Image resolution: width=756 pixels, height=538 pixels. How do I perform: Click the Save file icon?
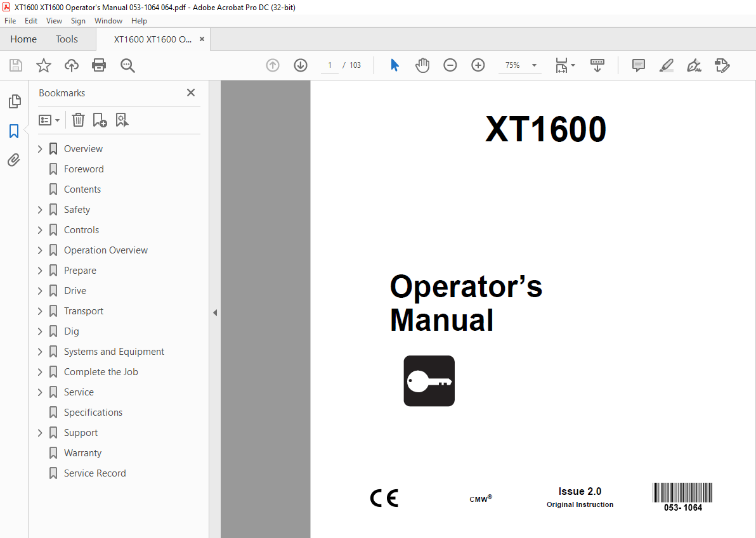click(16, 65)
